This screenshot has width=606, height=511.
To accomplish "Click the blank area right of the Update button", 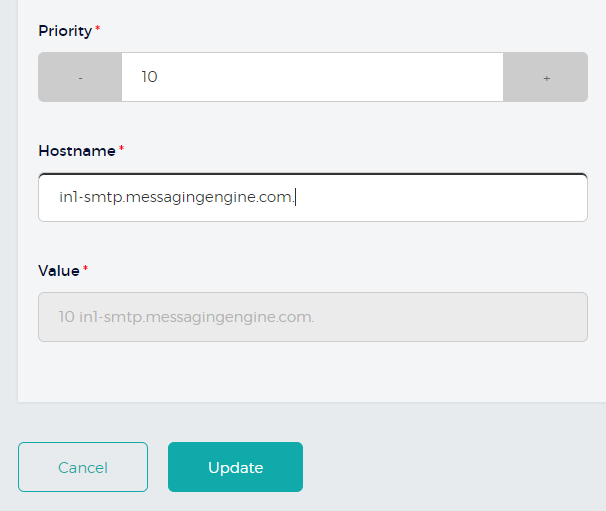I will pyautogui.click(x=450, y=467).
